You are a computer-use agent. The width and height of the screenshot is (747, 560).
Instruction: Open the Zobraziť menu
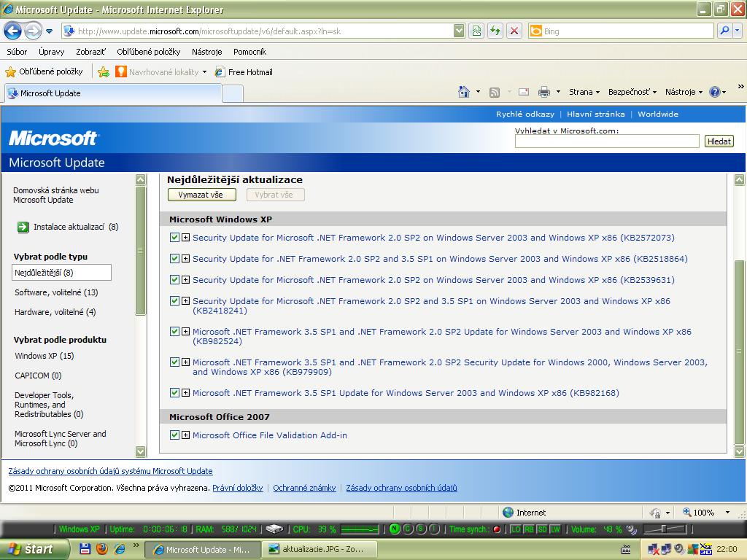(90, 52)
